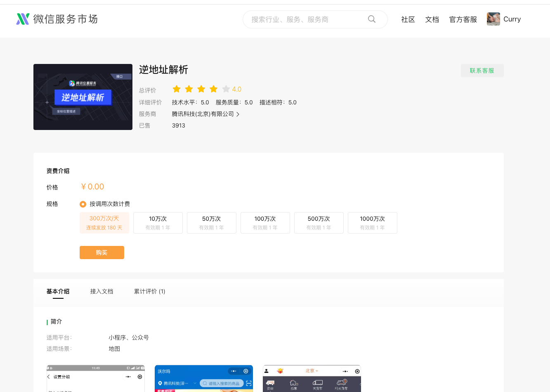Click the 逆地址解析 product title
The height and width of the screenshot is (392, 550).
pyautogui.click(x=163, y=70)
